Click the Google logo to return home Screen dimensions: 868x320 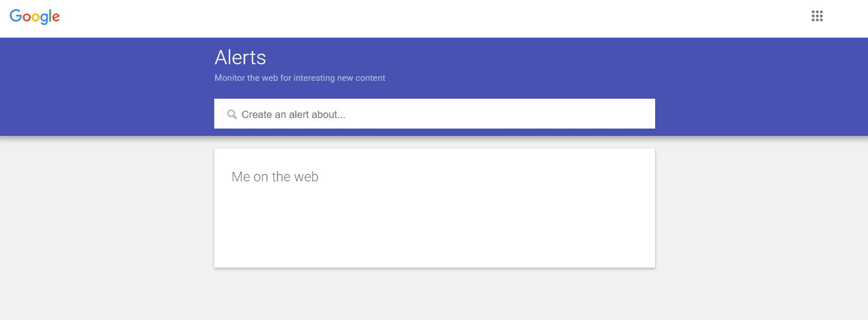(35, 17)
